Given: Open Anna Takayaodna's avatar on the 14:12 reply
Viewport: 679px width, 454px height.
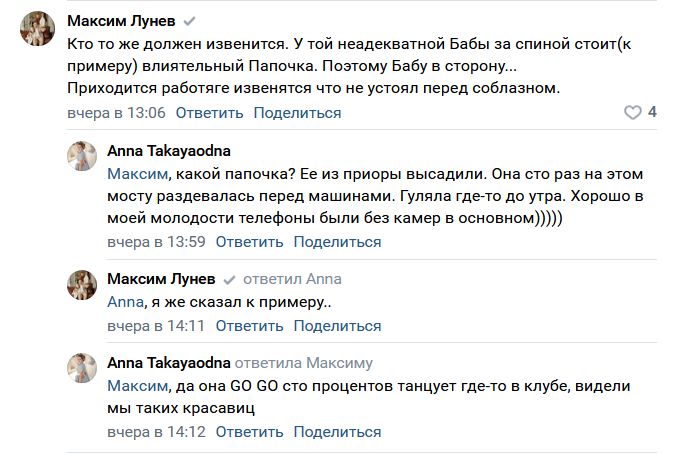Looking at the screenshot, I should (x=81, y=366).
